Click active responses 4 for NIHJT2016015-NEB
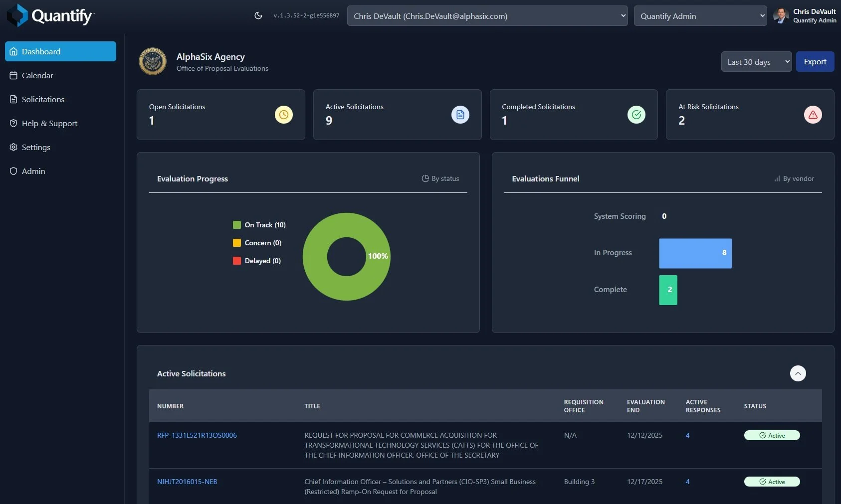Image resolution: width=841 pixels, height=504 pixels. 687,482
